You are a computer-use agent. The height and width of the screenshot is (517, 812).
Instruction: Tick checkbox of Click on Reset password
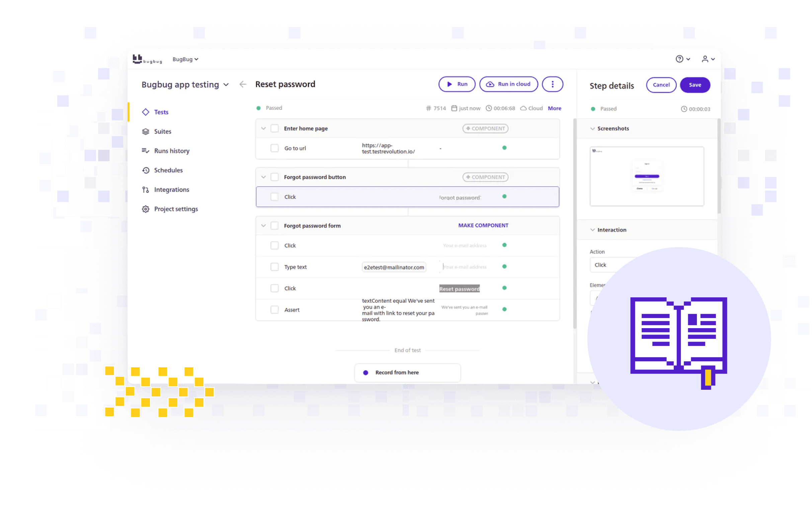click(x=274, y=288)
